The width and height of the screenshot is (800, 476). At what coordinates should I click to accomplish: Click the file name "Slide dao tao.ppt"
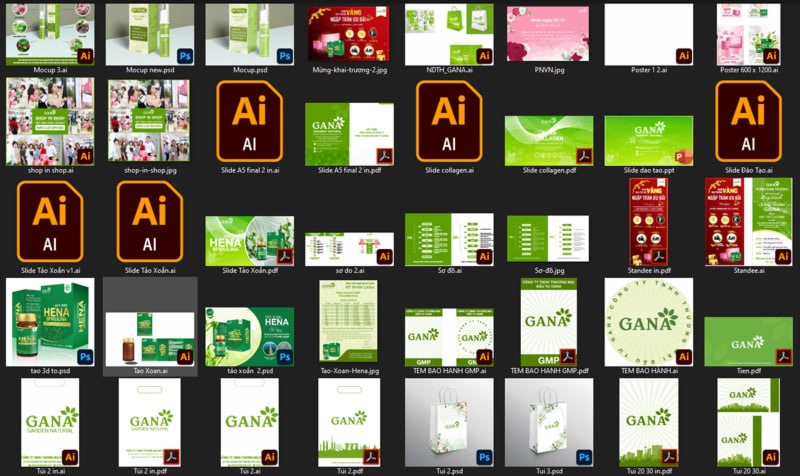click(648, 170)
